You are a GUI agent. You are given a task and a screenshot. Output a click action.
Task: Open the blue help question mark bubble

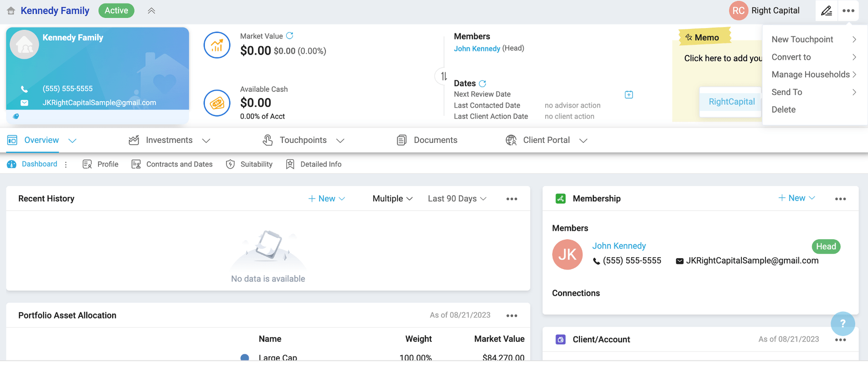[842, 323]
